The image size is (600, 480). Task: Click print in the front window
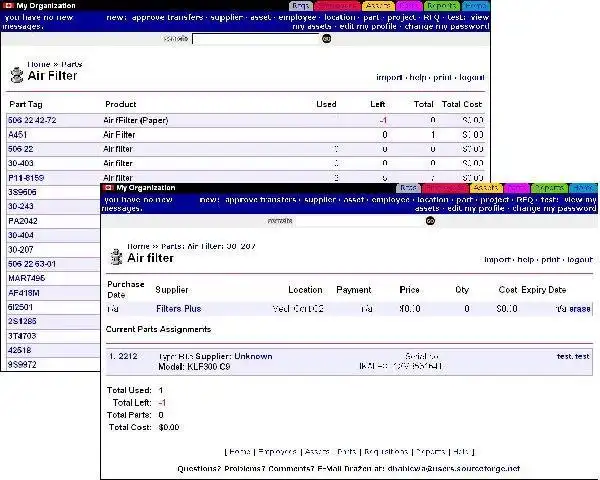(551, 260)
